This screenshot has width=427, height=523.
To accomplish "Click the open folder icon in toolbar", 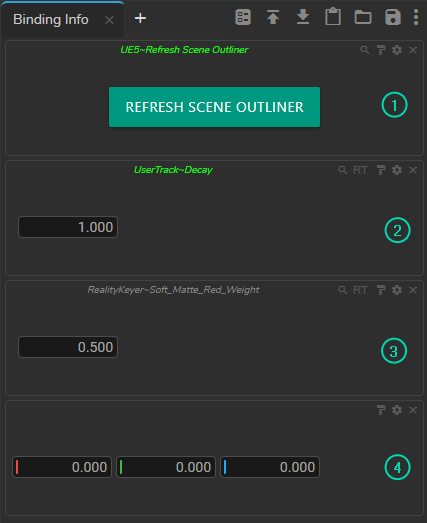I will [363, 17].
